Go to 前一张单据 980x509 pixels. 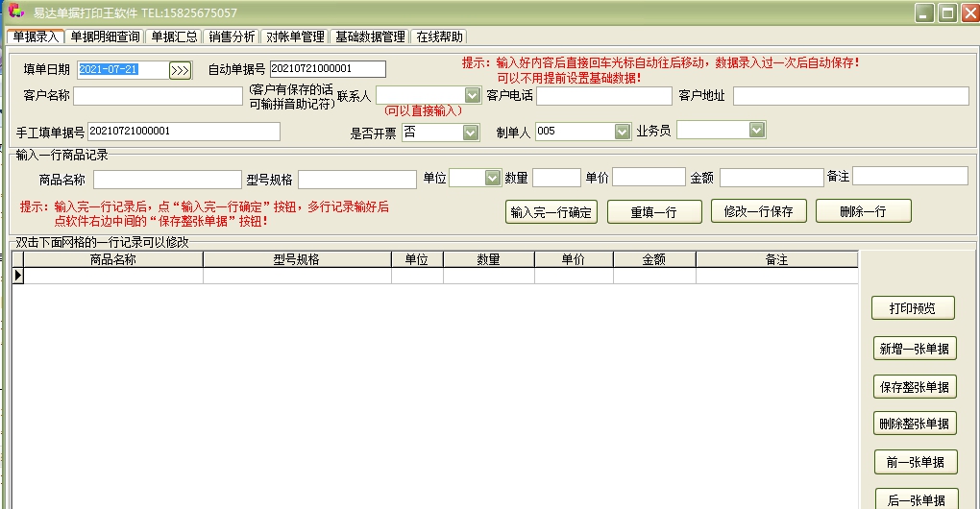[x=916, y=462]
